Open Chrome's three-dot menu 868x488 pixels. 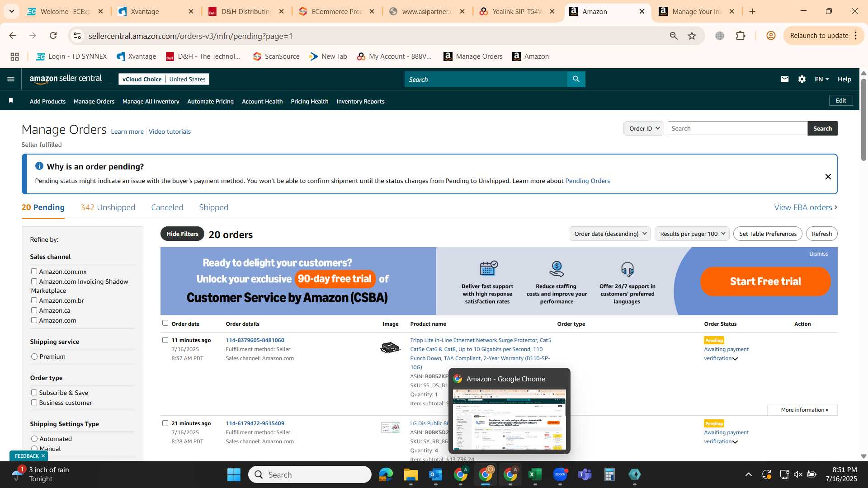[856, 36]
